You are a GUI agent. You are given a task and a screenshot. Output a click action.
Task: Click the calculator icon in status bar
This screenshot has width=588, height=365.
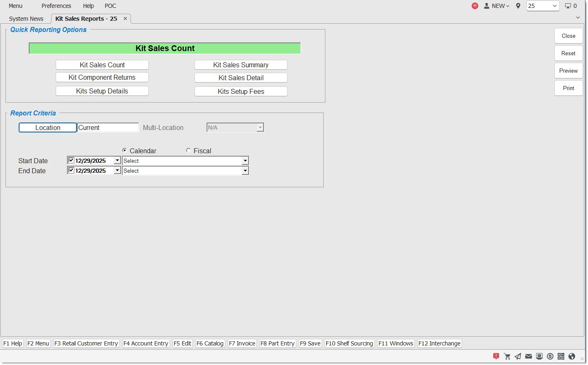click(x=561, y=356)
